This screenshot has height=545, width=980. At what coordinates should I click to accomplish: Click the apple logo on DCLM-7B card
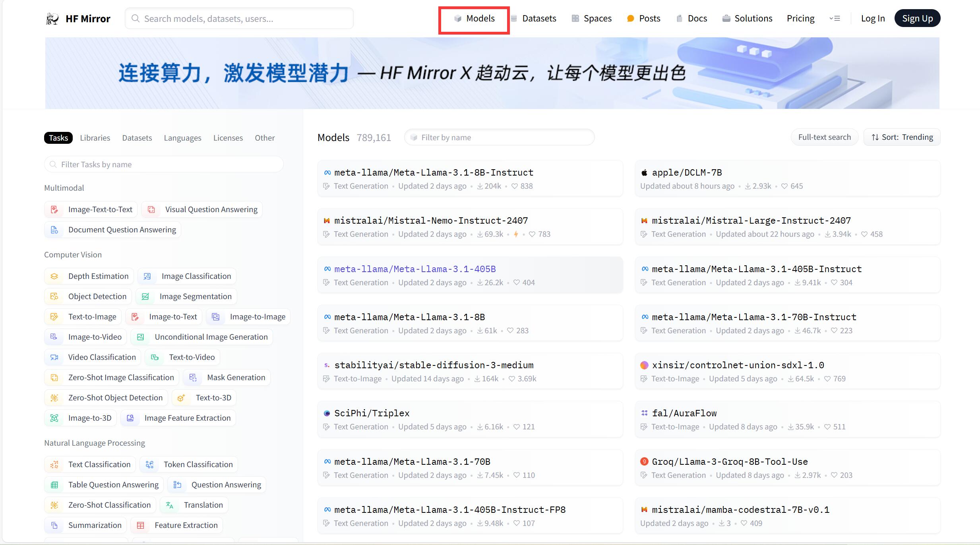click(644, 172)
